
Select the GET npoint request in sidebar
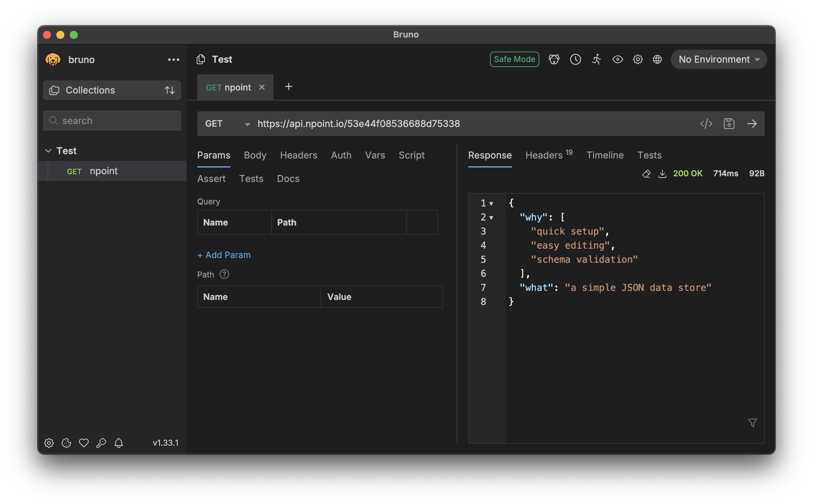coord(112,171)
